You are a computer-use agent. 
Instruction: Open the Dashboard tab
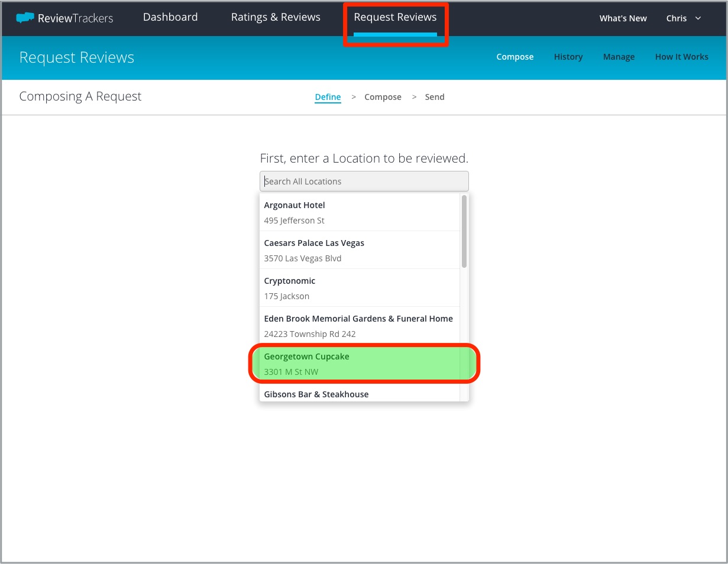tap(170, 17)
